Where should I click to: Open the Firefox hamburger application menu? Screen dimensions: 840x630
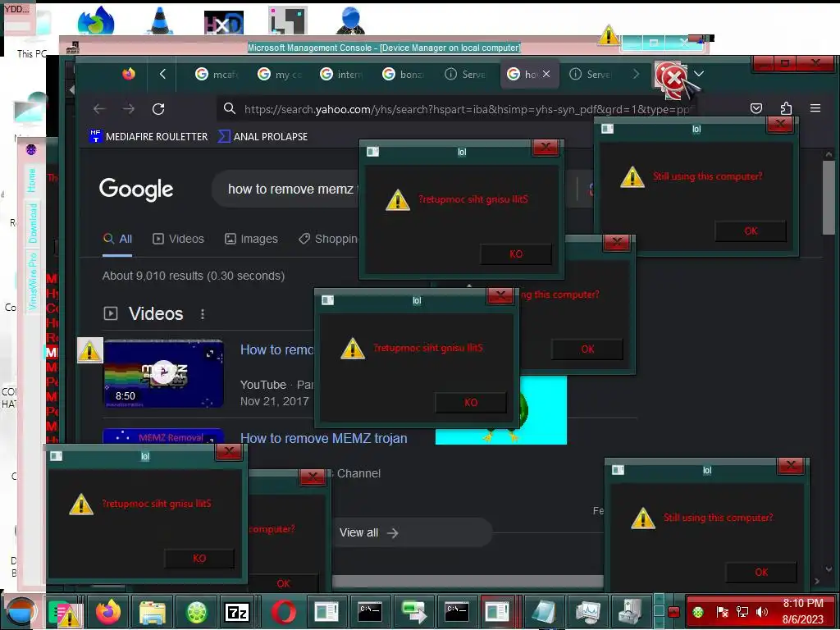tap(815, 108)
